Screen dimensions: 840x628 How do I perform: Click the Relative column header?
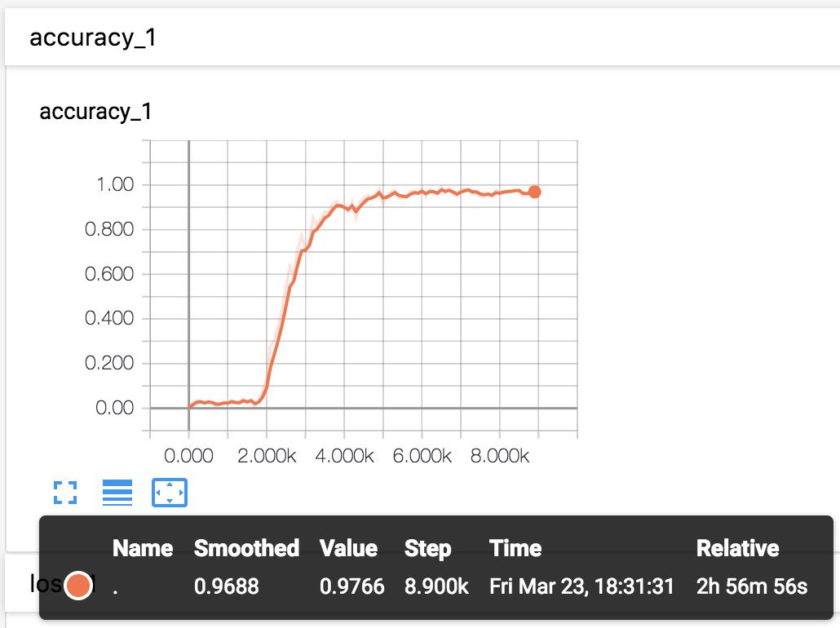click(x=738, y=548)
